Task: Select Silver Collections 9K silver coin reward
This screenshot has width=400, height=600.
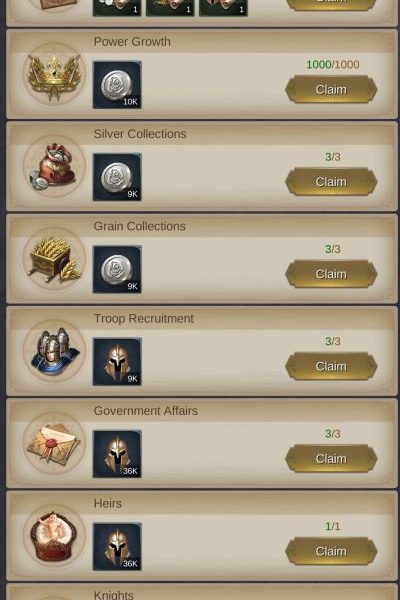Action: coord(117,177)
